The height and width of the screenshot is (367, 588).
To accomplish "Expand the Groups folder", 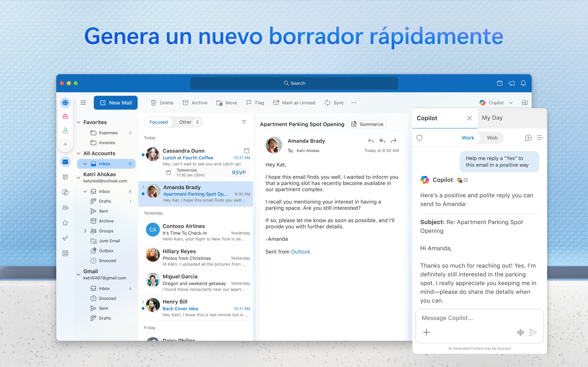I will tap(85, 231).
